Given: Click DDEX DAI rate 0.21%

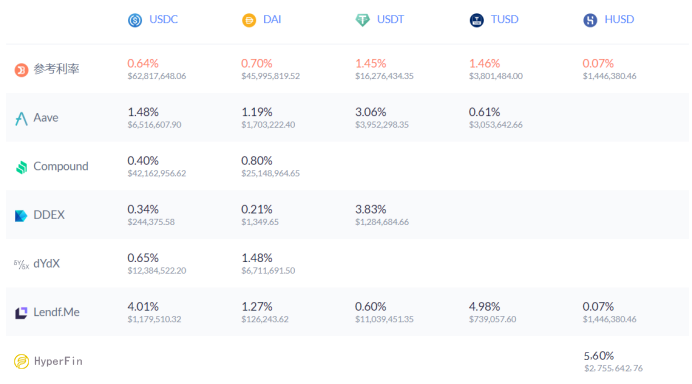Looking at the screenshot, I should coord(257,209).
